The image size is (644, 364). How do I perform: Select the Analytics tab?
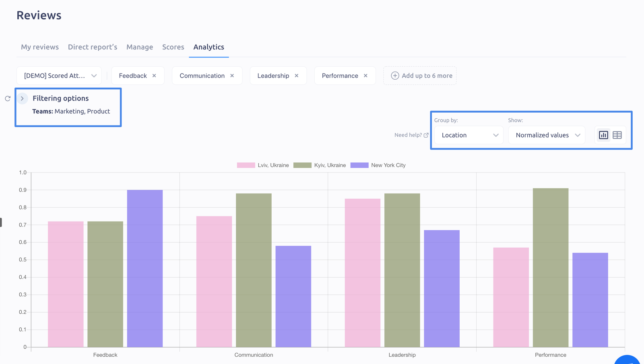[x=209, y=47]
